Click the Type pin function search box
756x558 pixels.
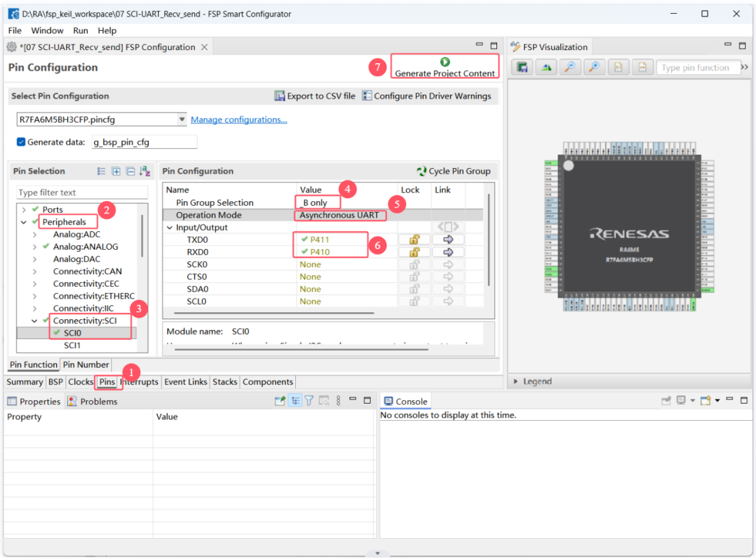[x=698, y=67]
